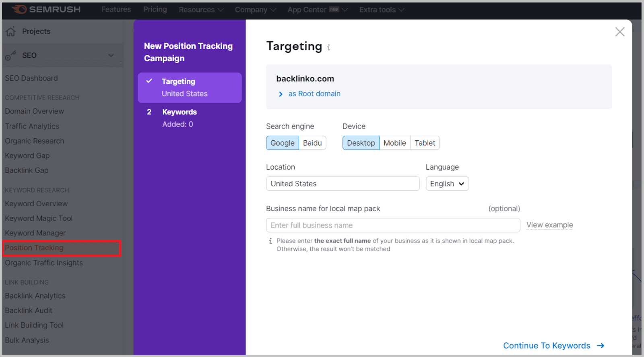
Task: Collapse the SEO sidebar section chevron
Action: [111, 55]
